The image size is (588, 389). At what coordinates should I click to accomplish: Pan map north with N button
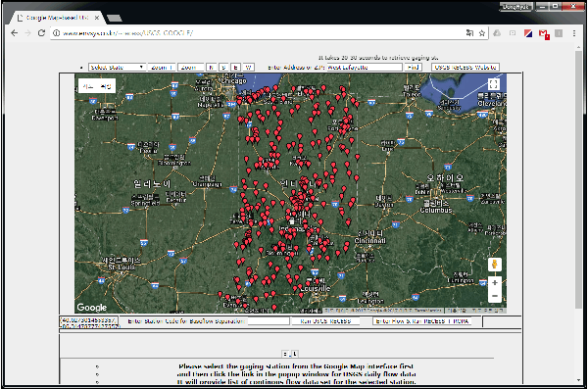pyautogui.click(x=212, y=68)
